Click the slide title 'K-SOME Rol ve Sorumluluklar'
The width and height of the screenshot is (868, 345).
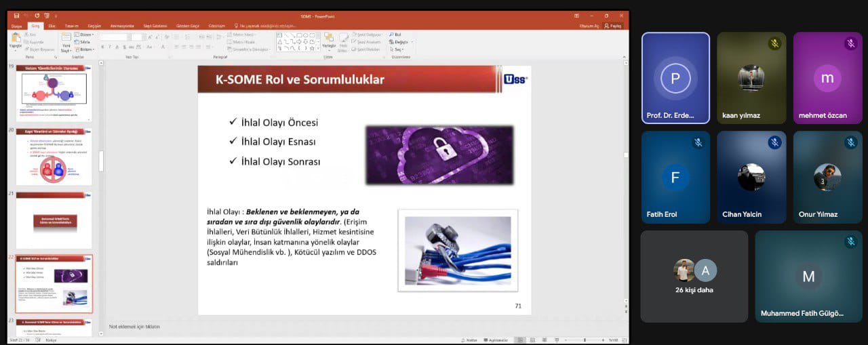(300, 79)
